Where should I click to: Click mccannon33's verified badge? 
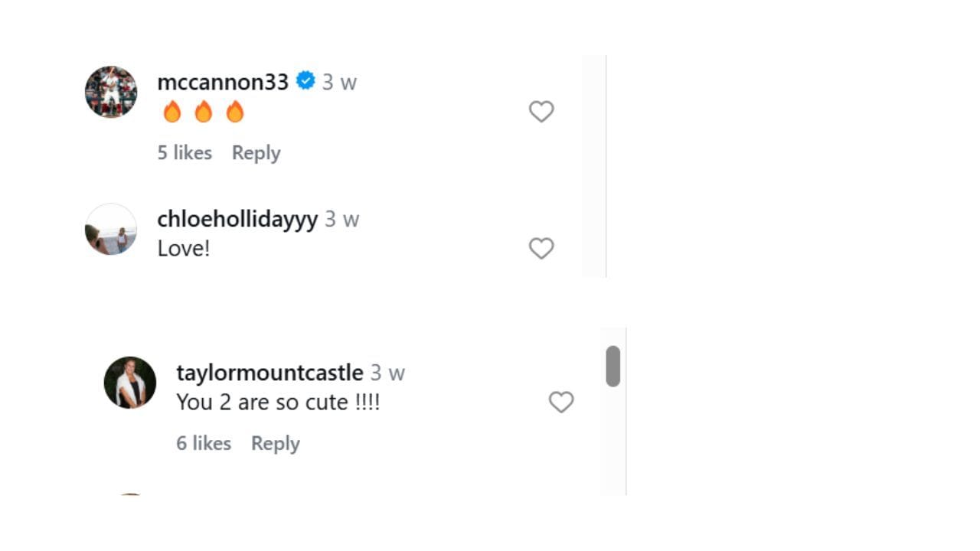(305, 80)
